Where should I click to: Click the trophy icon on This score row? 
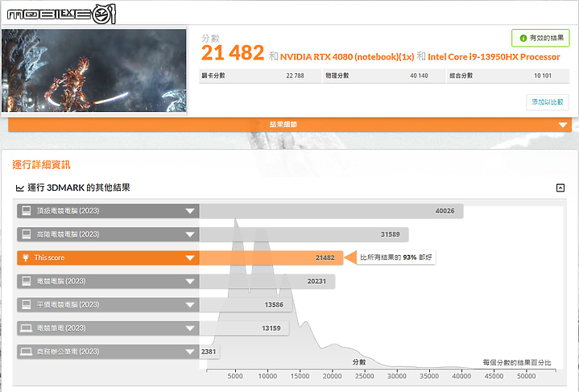26,258
